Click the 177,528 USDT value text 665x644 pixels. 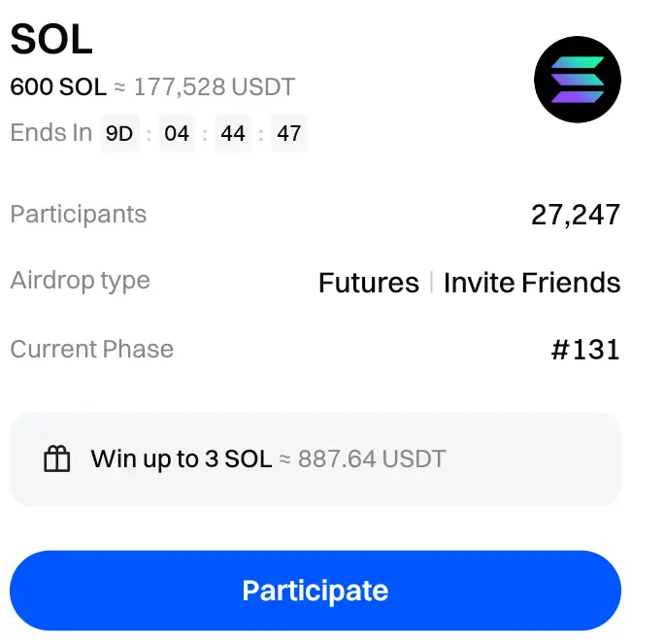(214, 86)
